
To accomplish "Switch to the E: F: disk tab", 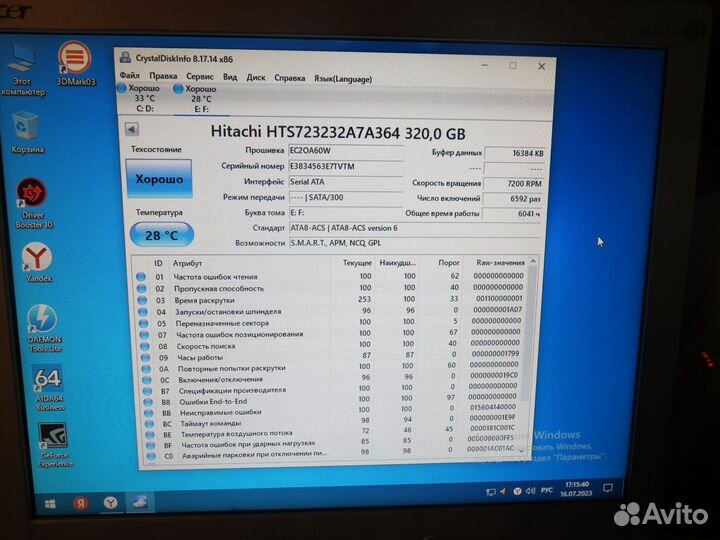I will coord(200,99).
